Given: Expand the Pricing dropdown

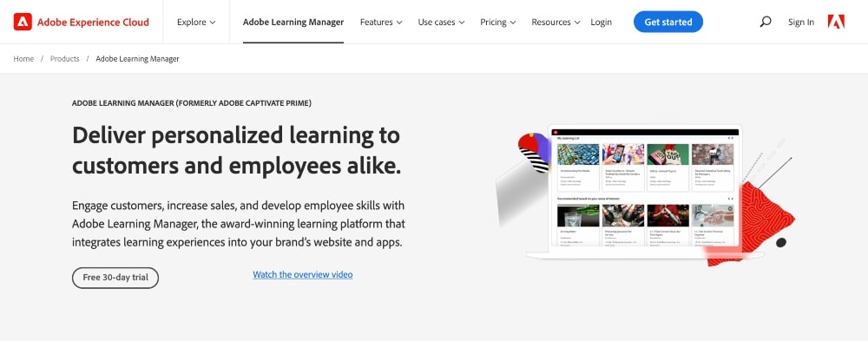Looking at the screenshot, I should coord(497,23).
